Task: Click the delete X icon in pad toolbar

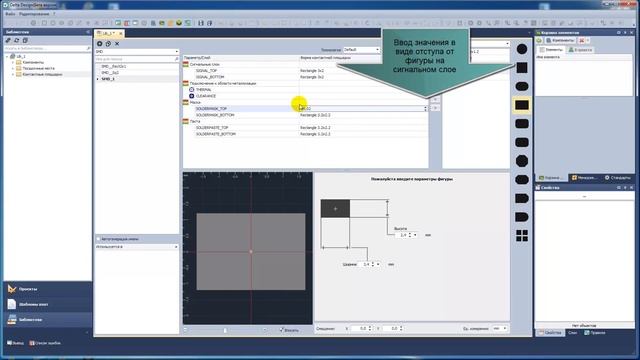Action: [x=117, y=44]
